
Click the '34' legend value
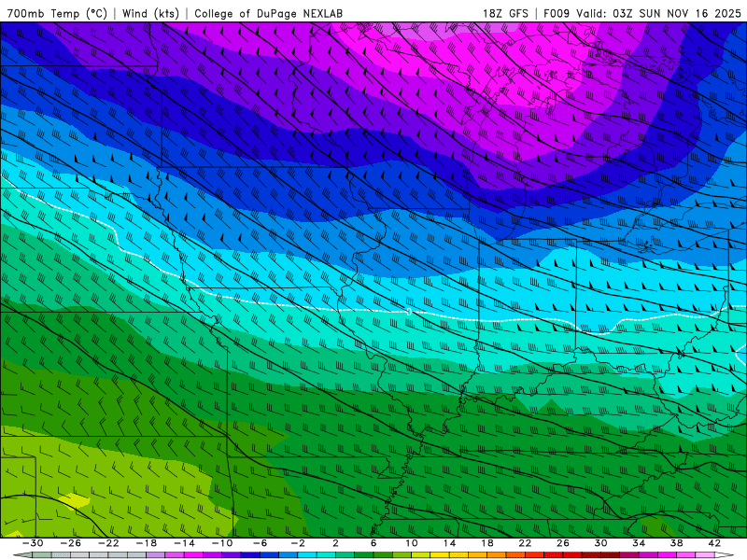tap(639, 543)
